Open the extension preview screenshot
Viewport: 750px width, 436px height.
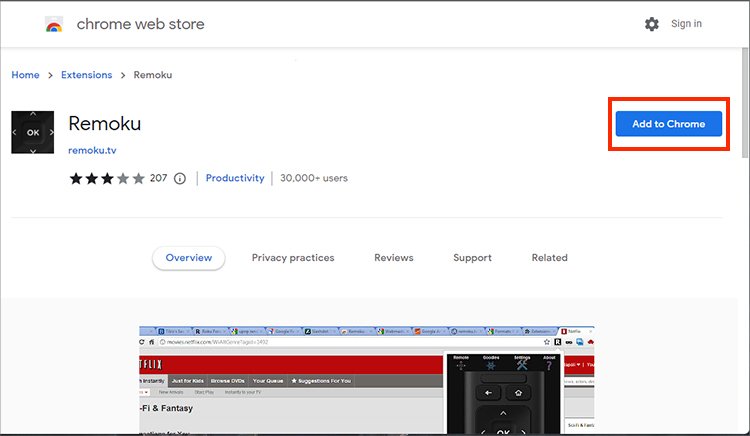click(x=367, y=380)
